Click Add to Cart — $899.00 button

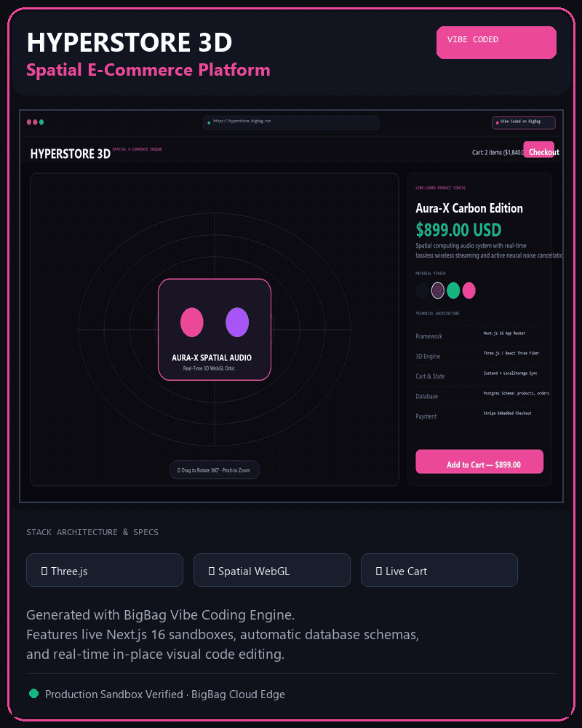coord(479,462)
